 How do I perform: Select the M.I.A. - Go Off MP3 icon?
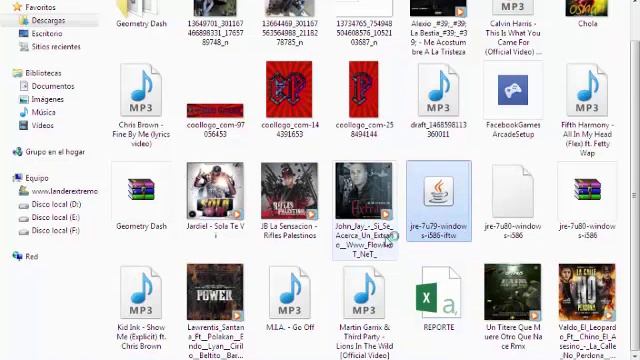point(290,292)
